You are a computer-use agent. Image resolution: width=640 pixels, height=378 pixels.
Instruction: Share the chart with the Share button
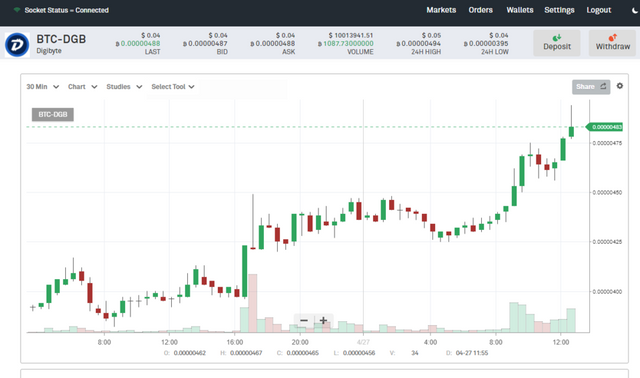(591, 87)
